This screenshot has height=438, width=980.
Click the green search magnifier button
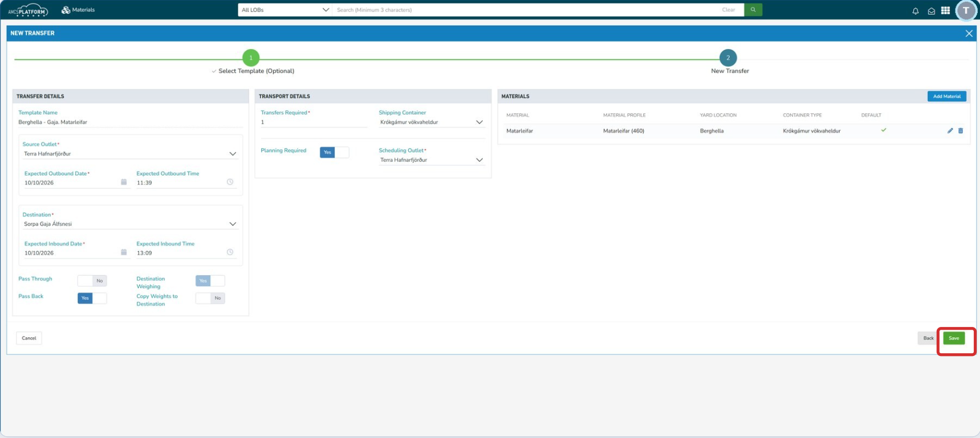[x=753, y=10]
